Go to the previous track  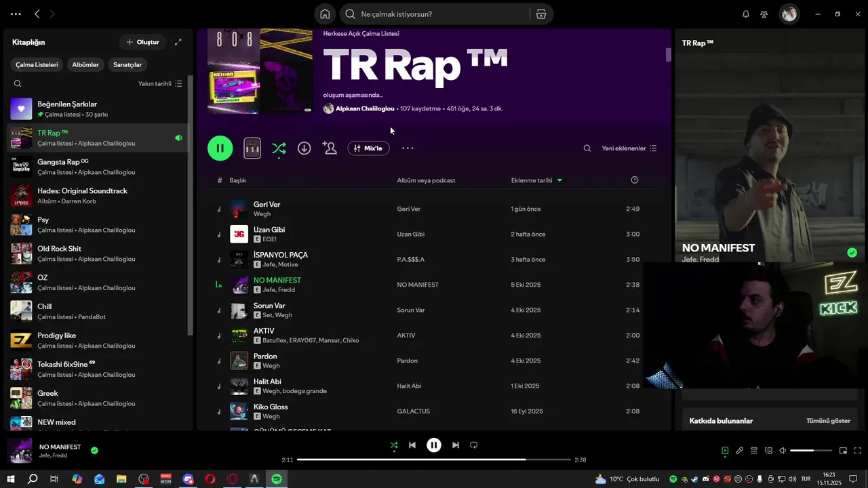click(412, 445)
